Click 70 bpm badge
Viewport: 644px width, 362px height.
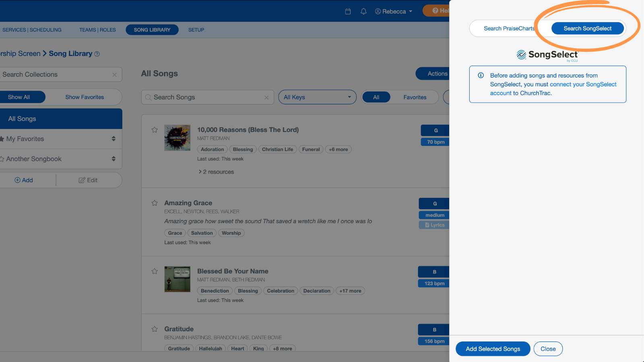point(435,142)
